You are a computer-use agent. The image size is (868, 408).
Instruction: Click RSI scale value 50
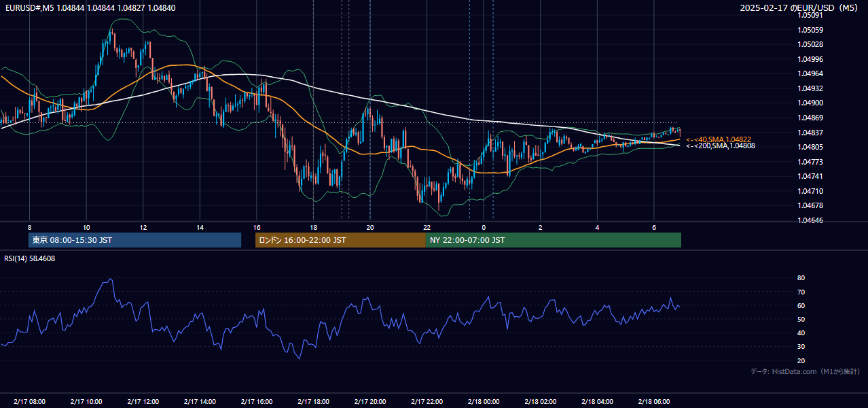click(801, 319)
